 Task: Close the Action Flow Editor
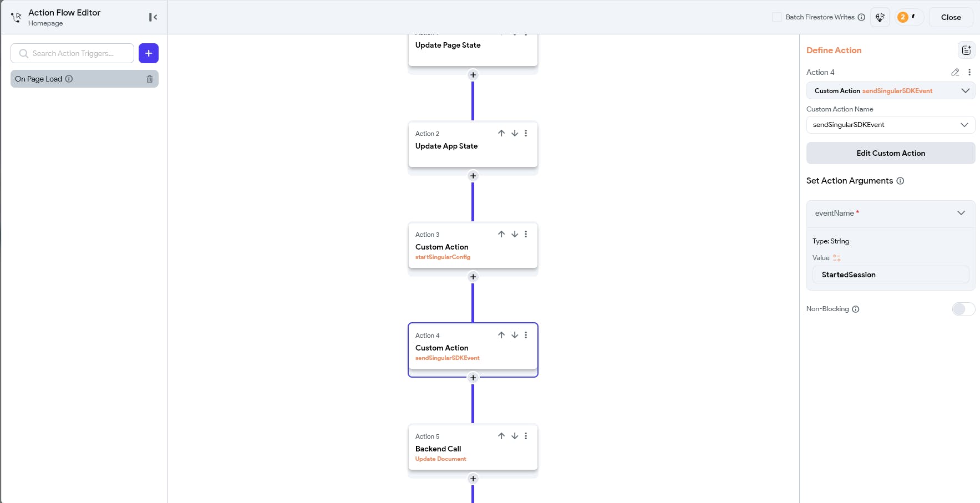pos(951,17)
